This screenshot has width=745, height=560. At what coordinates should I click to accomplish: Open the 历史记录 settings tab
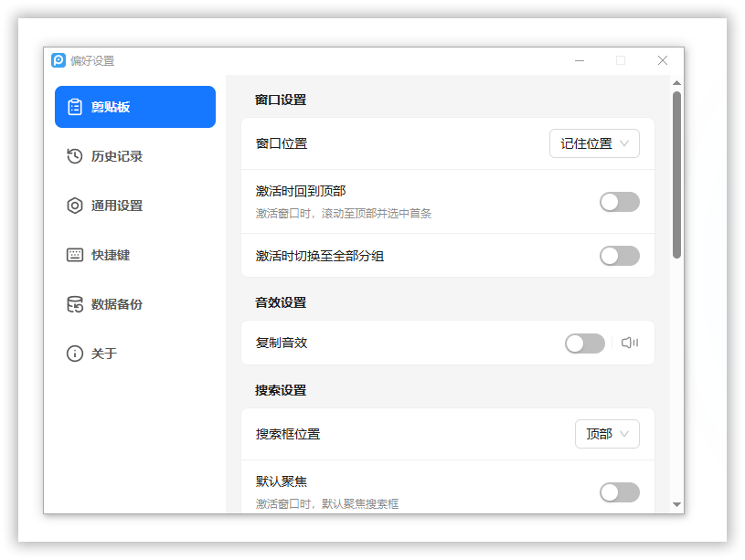117,156
